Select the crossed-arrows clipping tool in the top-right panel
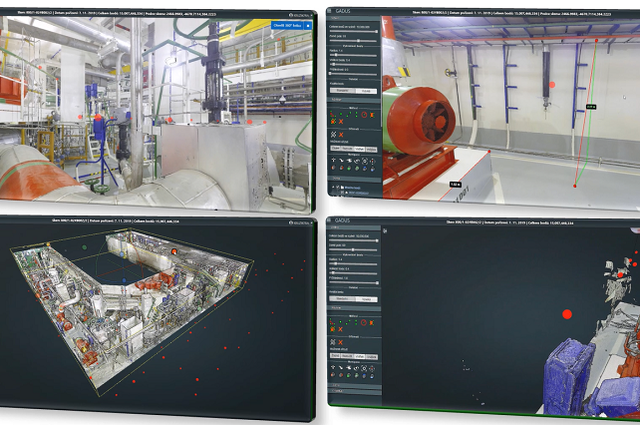 pos(333,135)
